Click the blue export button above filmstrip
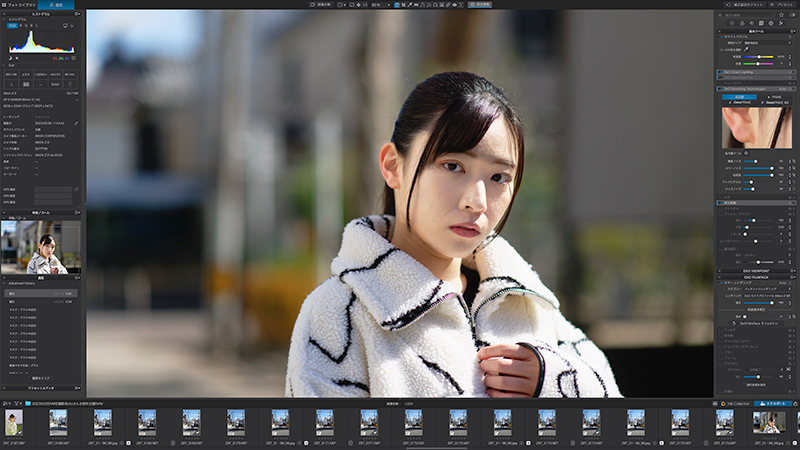Viewport: 800px width, 450px height. pyautogui.click(x=772, y=404)
